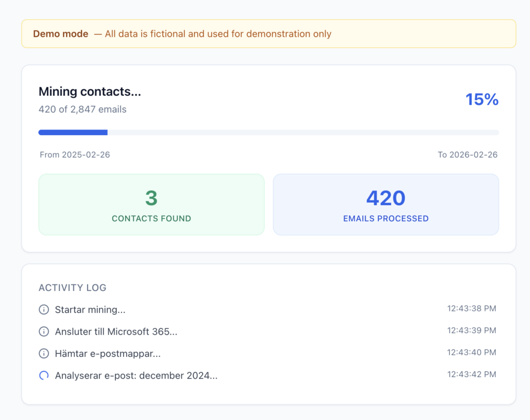
Task: Click the unfilled track of the progress bar
Action: (303, 133)
